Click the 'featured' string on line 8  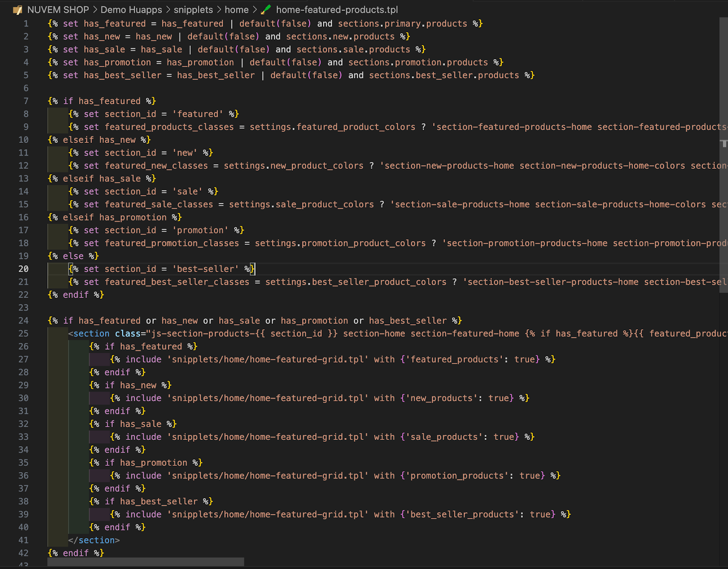(x=198, y=114)
